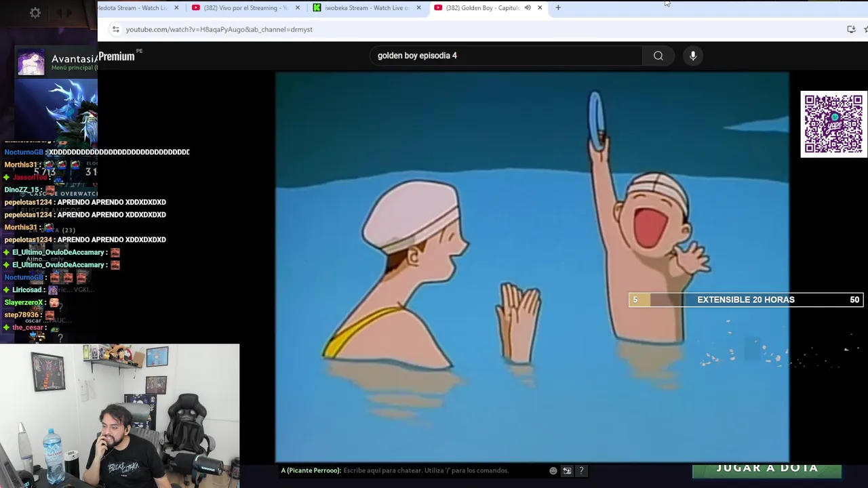Image resolution: width=868 pixels, height=488 pixels.
Task: Click username Liricosad in chat
Action: pos(27,290)
